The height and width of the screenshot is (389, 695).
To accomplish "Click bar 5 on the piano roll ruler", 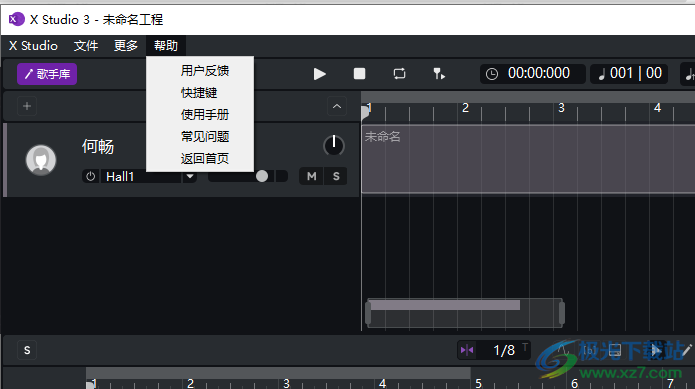I will click(x=478, y=383).
